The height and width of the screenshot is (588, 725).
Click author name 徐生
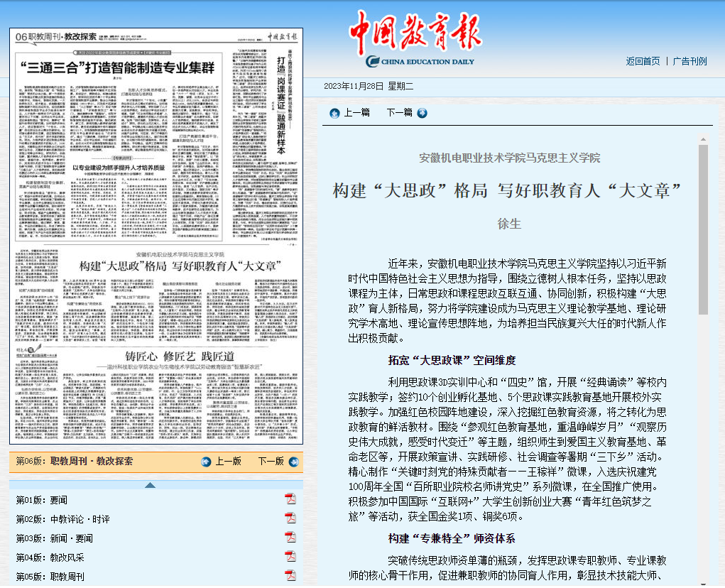click(x=509, y=224)
